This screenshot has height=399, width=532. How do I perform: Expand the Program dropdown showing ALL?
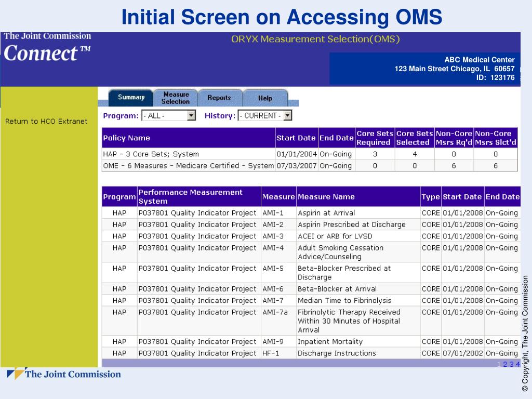click(x=169, y=116)
